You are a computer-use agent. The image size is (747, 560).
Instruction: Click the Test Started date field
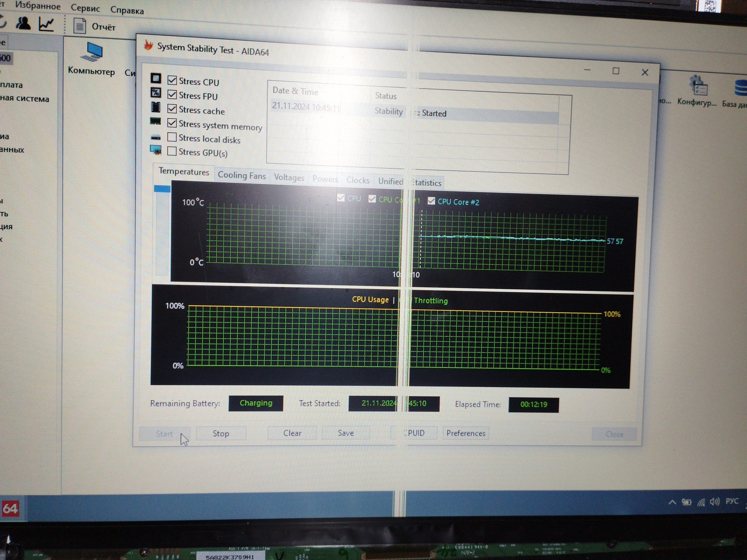click(x=394, y=403)
